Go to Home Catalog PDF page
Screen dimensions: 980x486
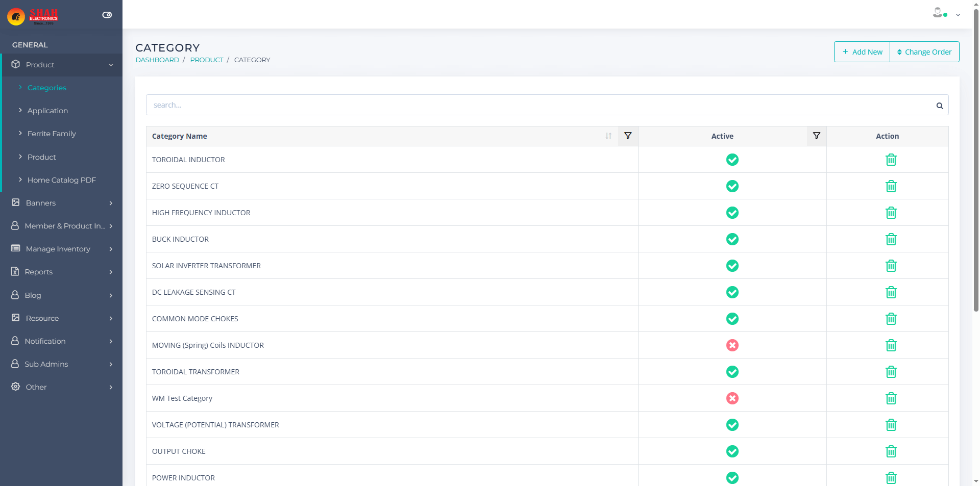click(x=61, y=180)
